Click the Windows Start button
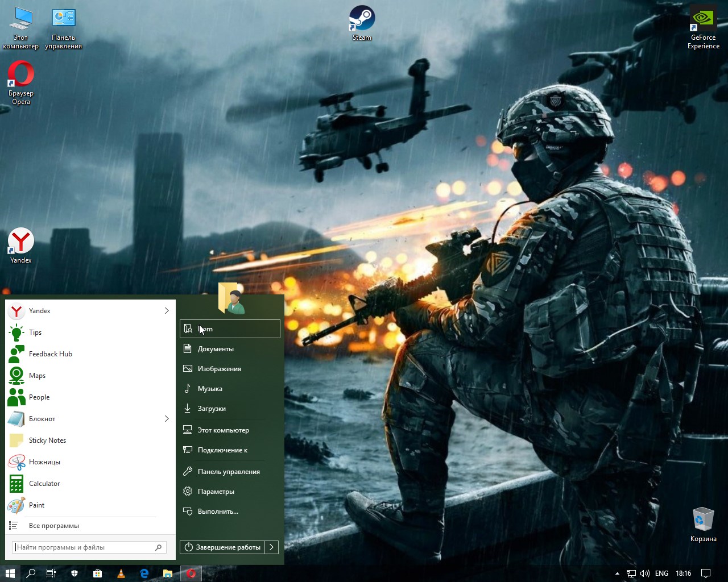This screenshot has width=728, height=582. pyautogui.click(x=10, y=573)
